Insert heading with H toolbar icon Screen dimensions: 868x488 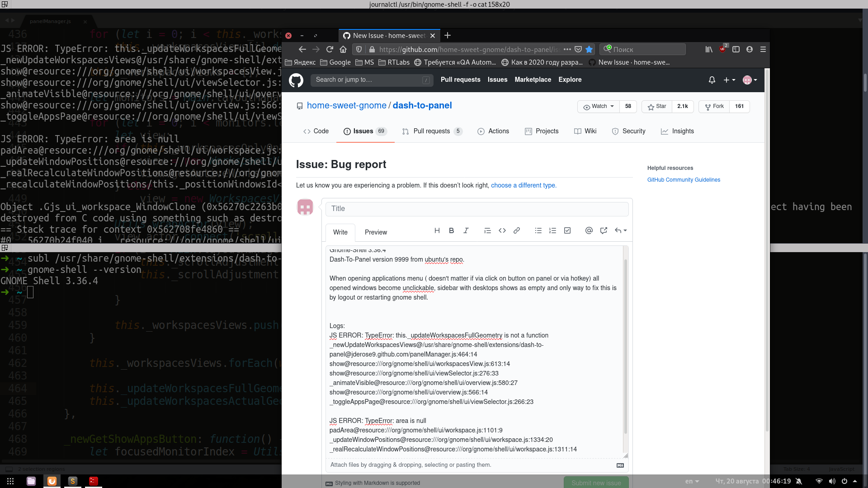437,230
